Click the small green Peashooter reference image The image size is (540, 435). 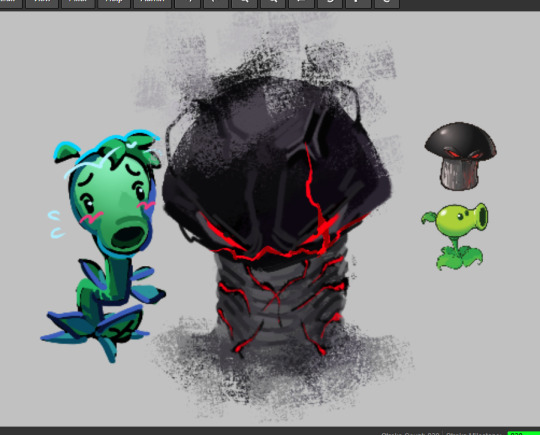pos(455,236)
